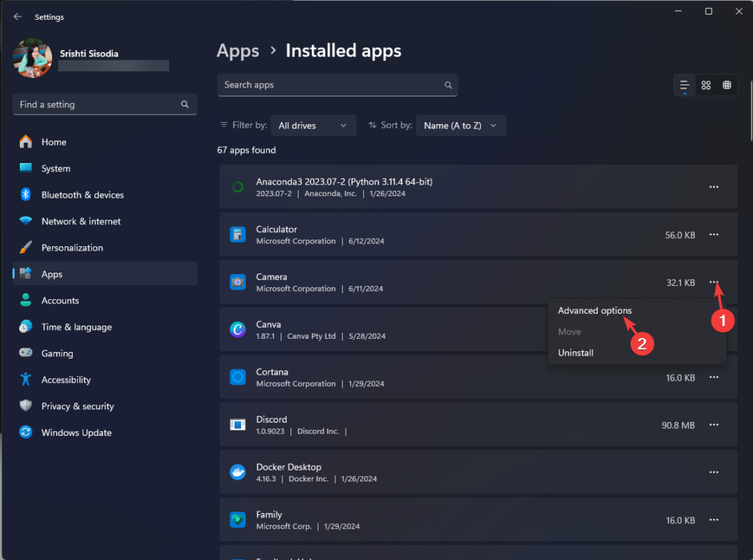Open the All drives filter dropdown

coord(313,125)
